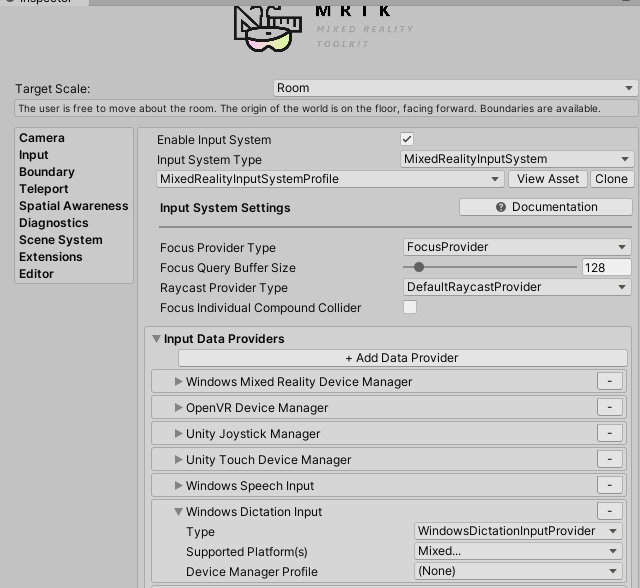Remove Windows Dictation Input provider
The image size is (640, 588).
tap(610, 511)
